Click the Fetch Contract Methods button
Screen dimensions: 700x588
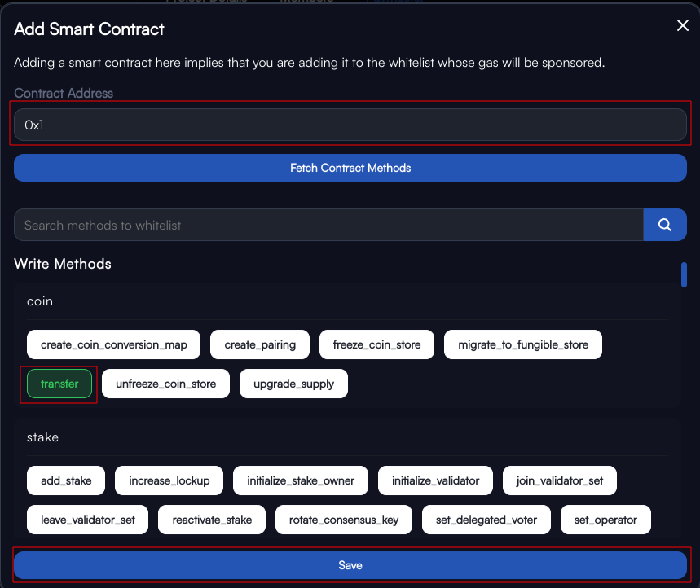(350, 168)
